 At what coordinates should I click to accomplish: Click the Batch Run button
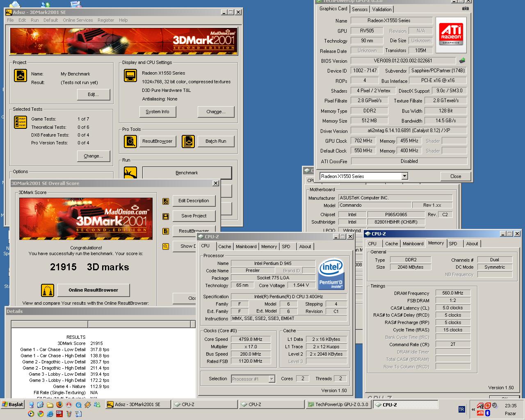(x=216, y=141)
